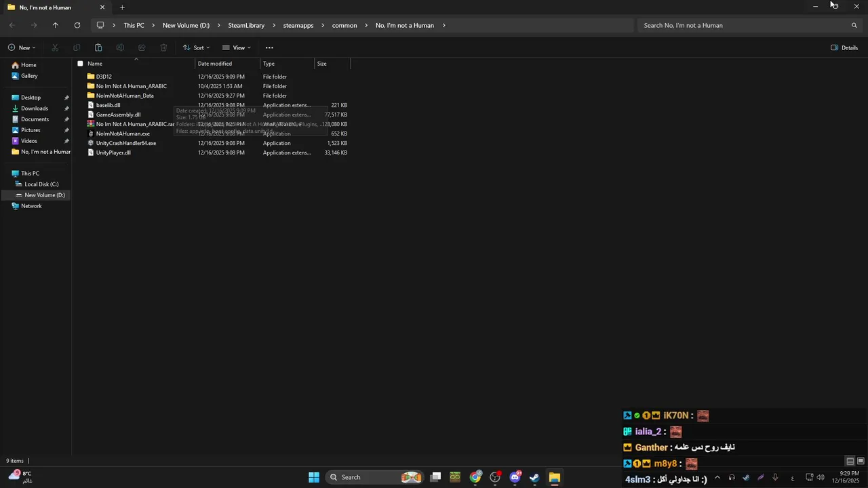Open the See more three-dots menu

(x=269, y=47)
